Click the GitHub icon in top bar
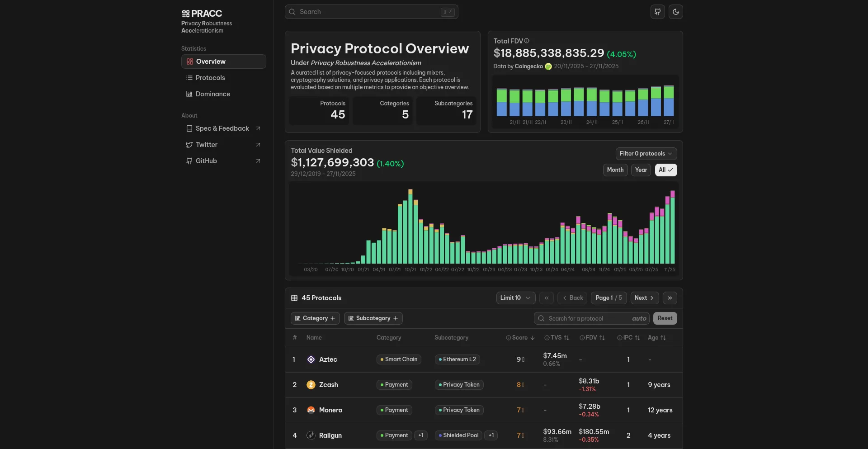Image resolution: width=868 pixels, height=449 pixels. pyautogui.click(x=657, y=12)
